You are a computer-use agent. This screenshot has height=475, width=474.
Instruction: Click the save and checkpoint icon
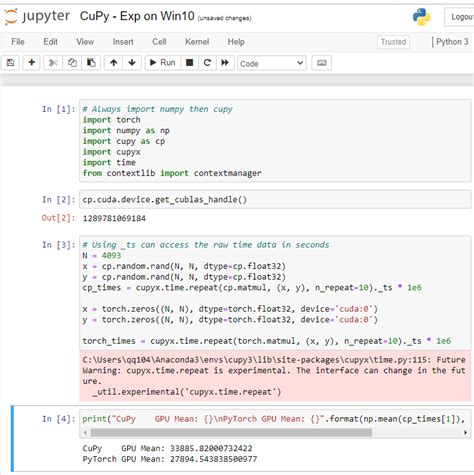click(10, 63)
